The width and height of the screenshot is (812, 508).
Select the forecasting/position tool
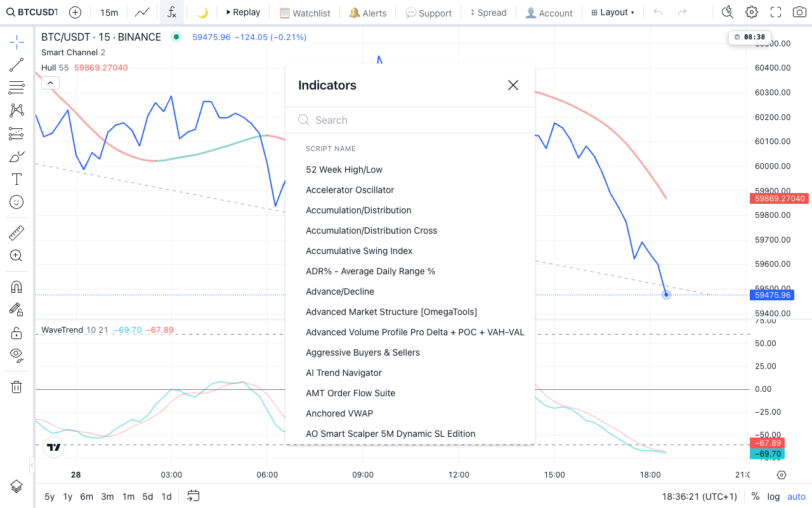[16, 133]
